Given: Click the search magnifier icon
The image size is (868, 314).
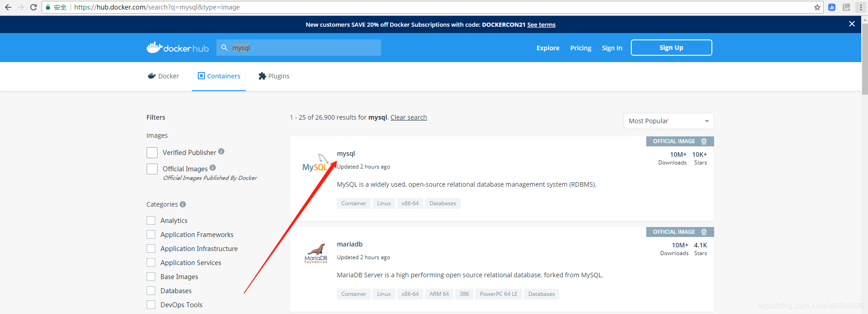Looking at the screenshot, I should click(224, 48).
